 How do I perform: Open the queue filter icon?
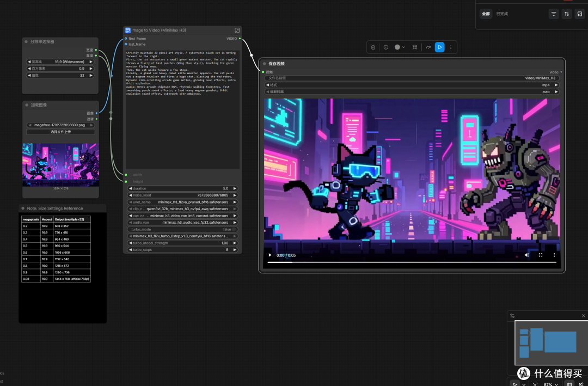(554, 14)
